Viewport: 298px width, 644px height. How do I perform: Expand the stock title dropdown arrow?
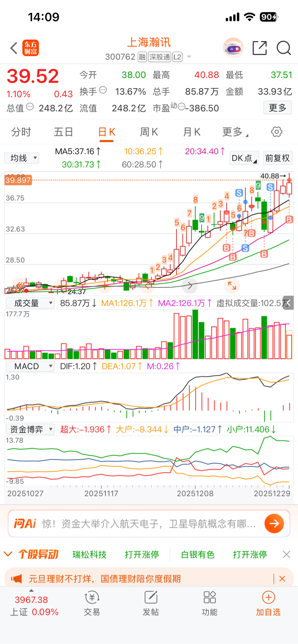pos(189,57)
